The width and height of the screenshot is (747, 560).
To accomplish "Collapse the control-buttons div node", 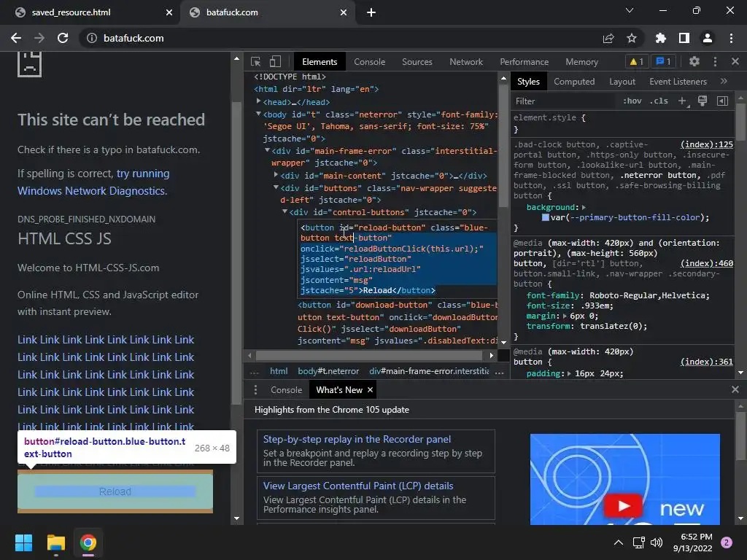I will click(285, 211).
